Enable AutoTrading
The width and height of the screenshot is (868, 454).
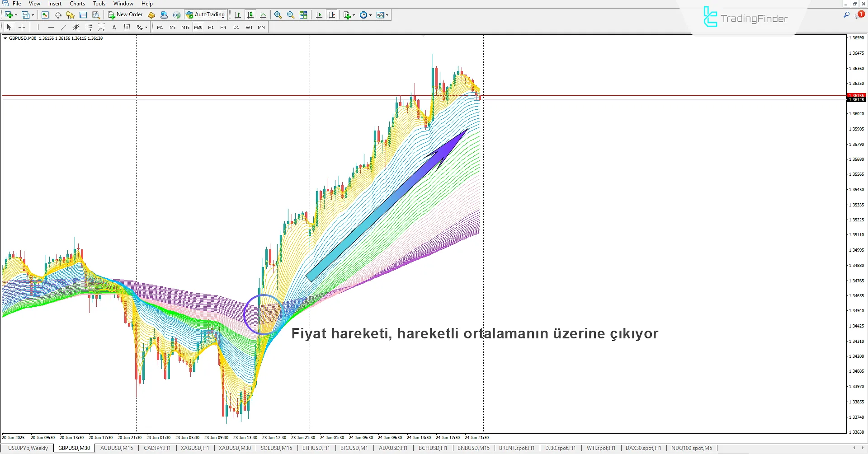[x=206, y=14]
